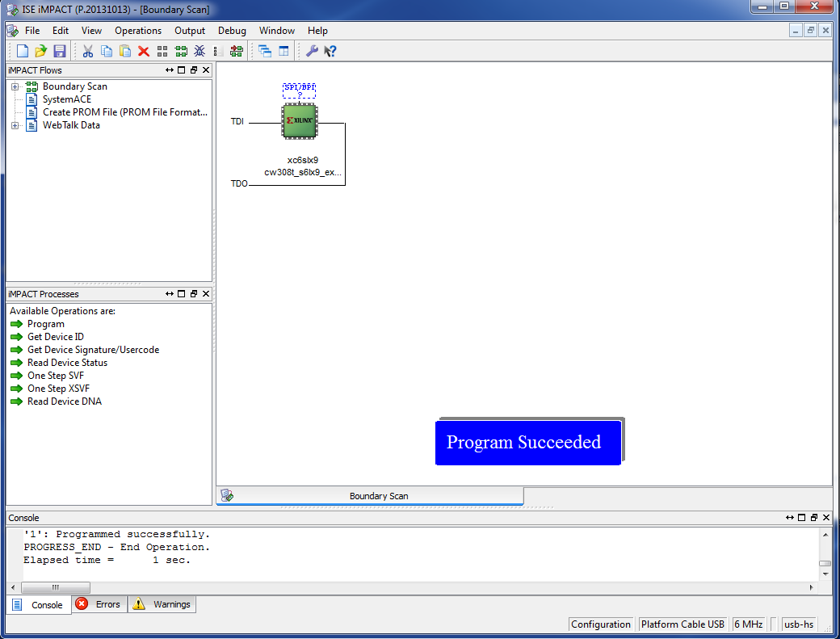Open the Operations menu
840x639 pixels.
tap(138, 31)
